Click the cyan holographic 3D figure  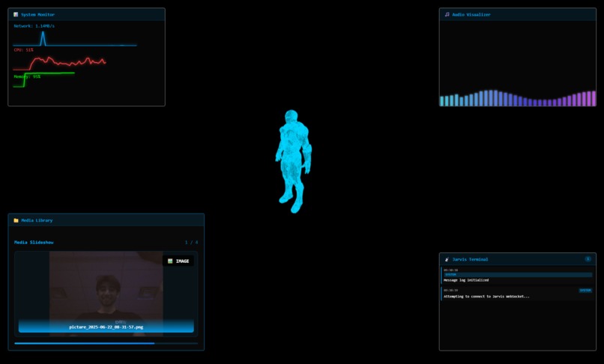pyautogui.click(x=294, y=161)
